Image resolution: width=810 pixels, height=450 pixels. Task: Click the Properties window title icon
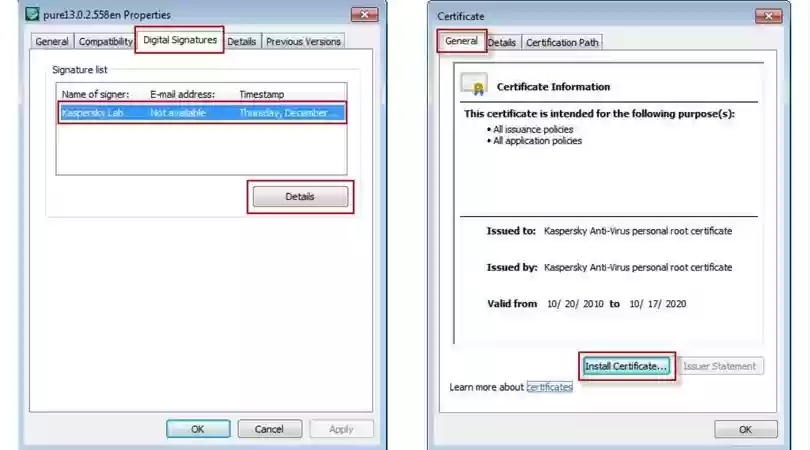(x=33, y=14)
